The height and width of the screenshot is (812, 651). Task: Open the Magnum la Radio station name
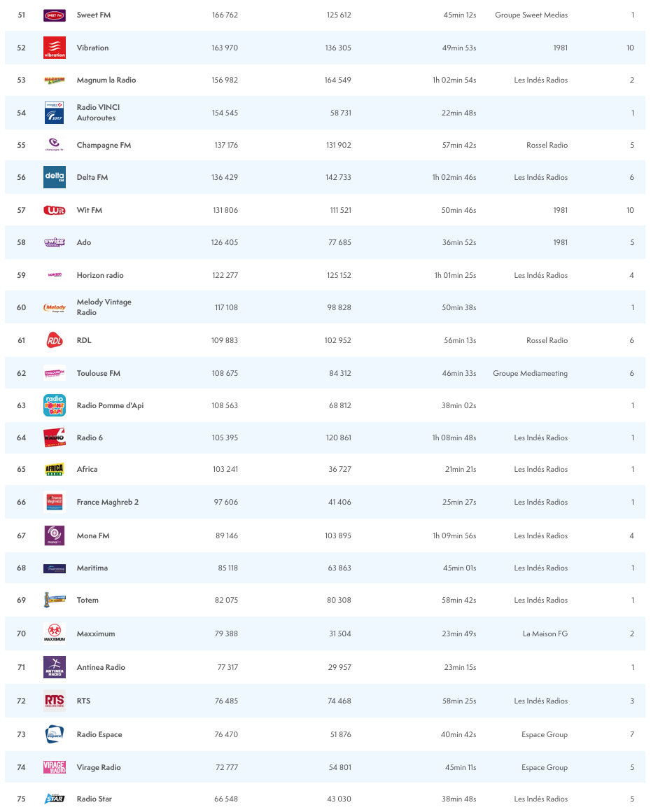point(106,80)
